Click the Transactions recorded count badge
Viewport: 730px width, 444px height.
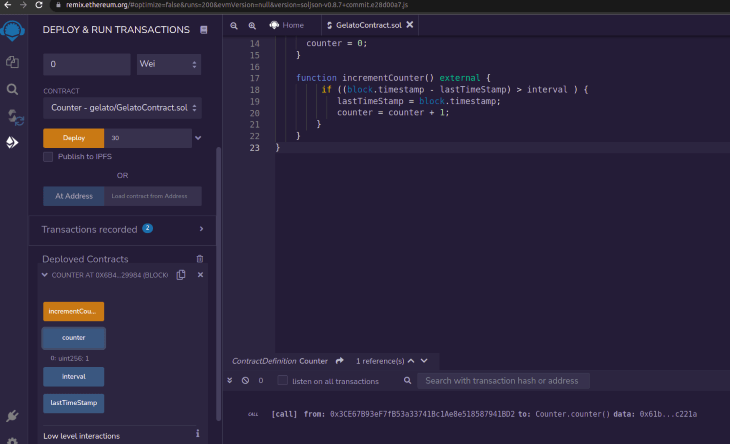pyautogui.click(x=148, y=228)
